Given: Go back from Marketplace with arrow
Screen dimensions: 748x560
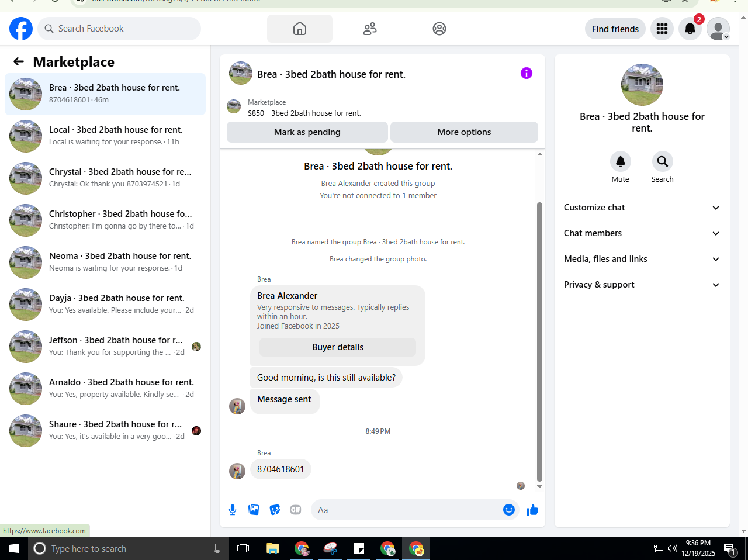Looking at the screenshot, I should click(19, 61).
